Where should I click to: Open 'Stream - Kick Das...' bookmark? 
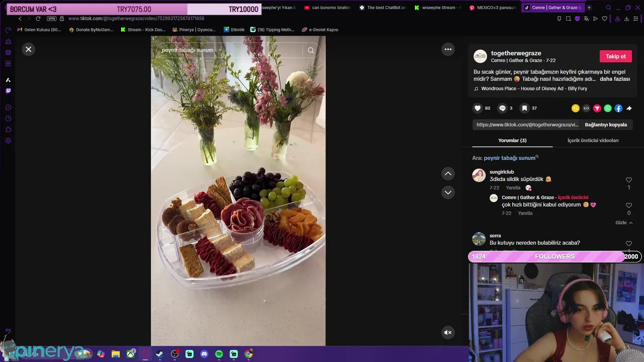(x=143, y=30)
